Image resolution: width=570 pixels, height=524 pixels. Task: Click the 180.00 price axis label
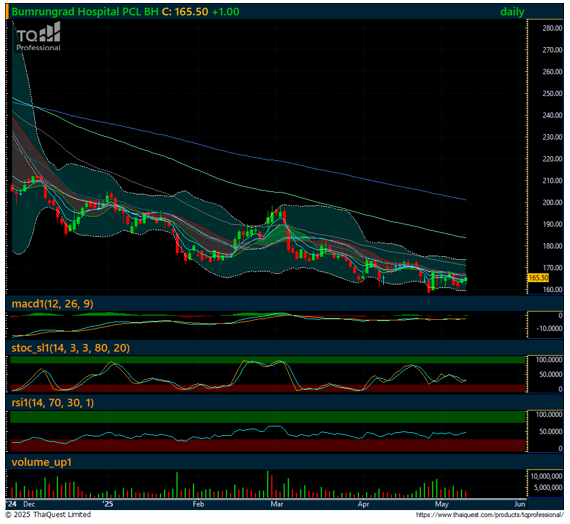click(552, 246)
